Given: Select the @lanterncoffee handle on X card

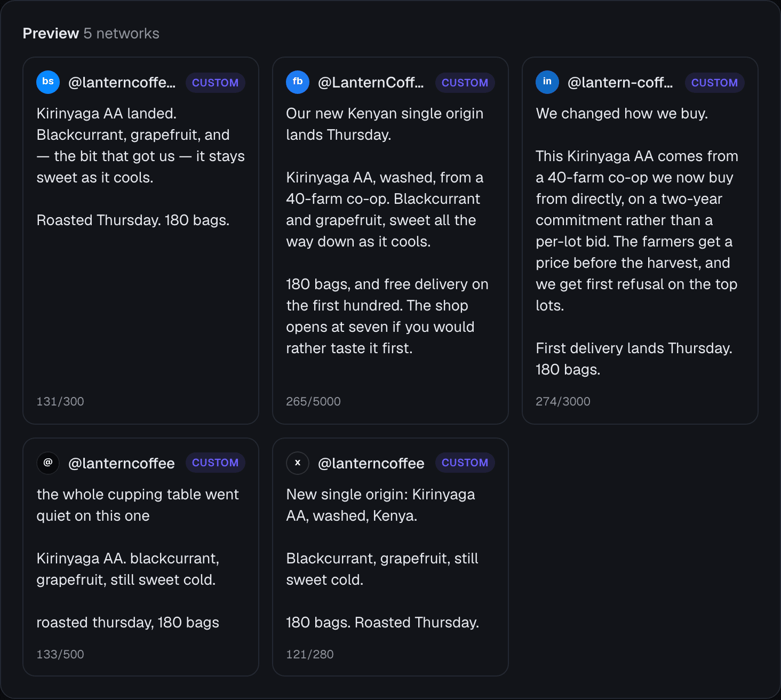Looking at the screenshot, I should (x=371, y=463).
